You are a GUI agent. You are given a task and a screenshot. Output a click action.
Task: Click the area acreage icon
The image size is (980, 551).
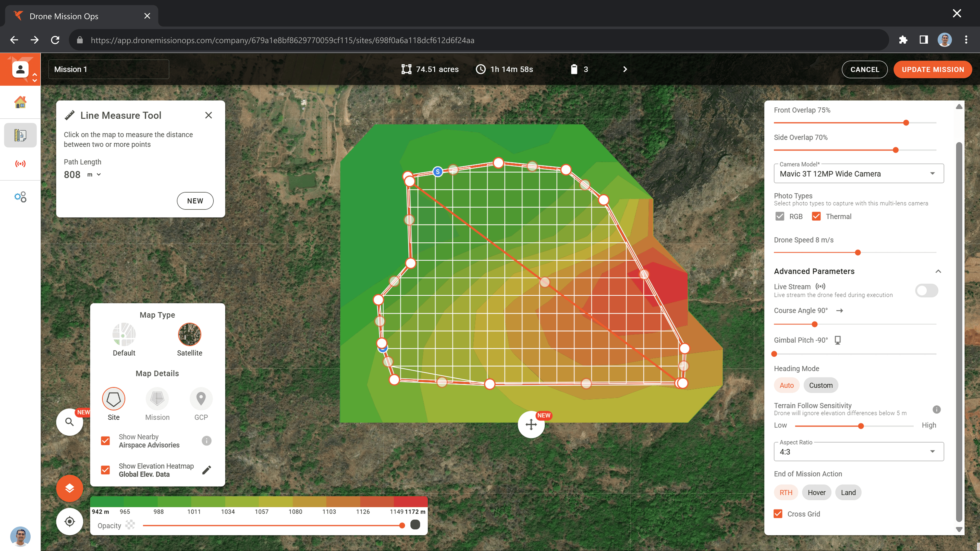pyautogui.click(x=406, y=69)
